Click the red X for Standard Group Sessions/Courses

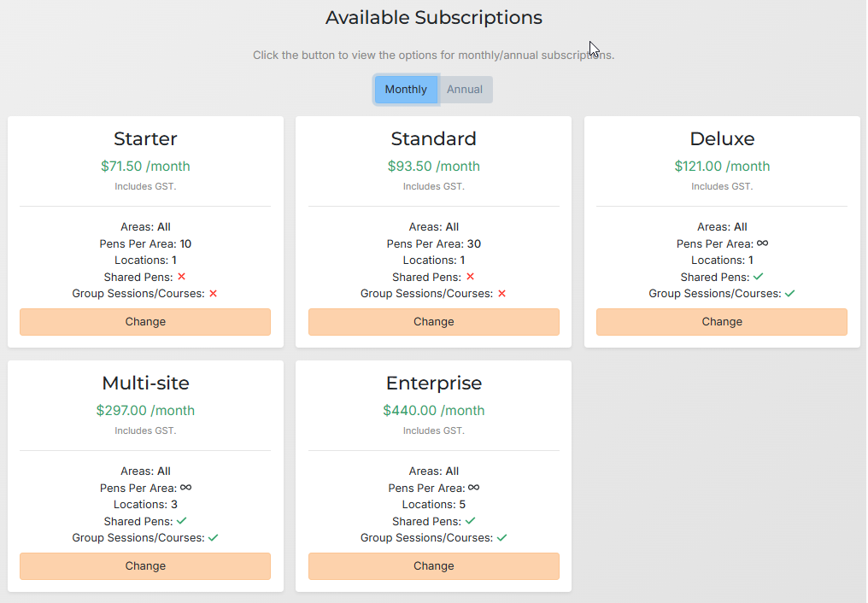click(502, 293)
